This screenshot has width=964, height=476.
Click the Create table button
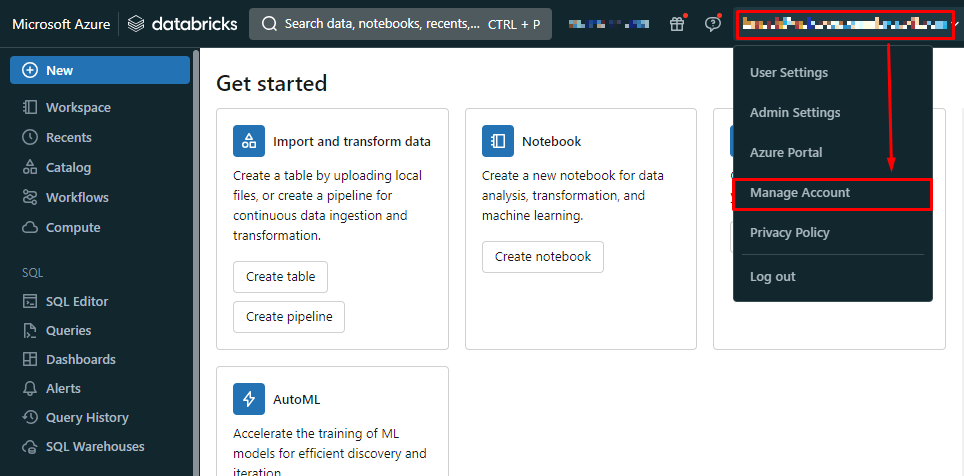tap(280, 277)
